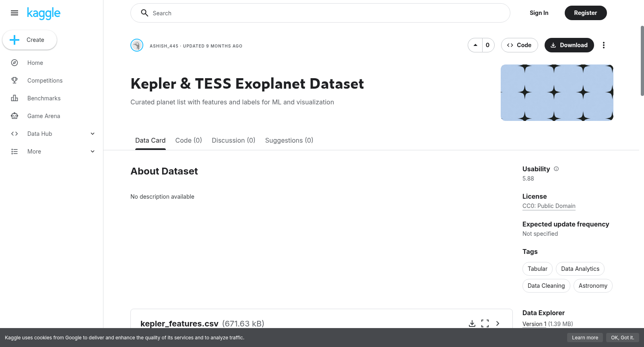Image resolution: width=644 pixels, height=347 pixels.
Task: Toggle fullscreen for kepler_features.csv
Action: point(485,324)
